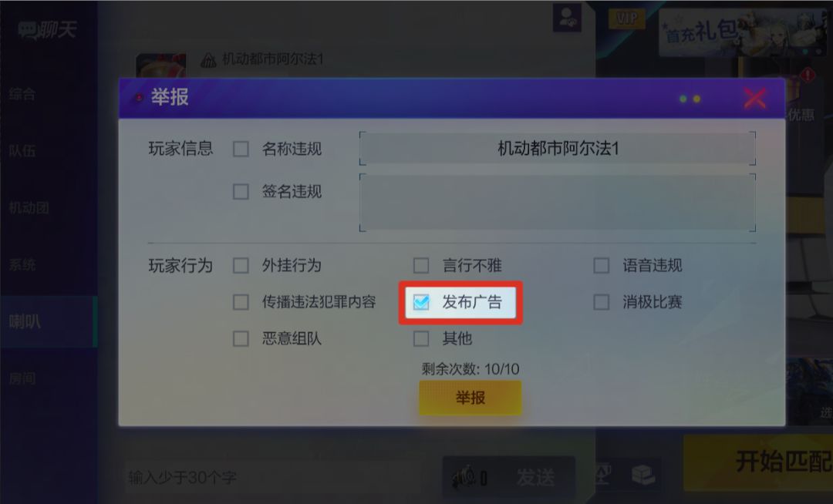
Task: Click the megaphone icon beside 发送
Action: [465, 476]
